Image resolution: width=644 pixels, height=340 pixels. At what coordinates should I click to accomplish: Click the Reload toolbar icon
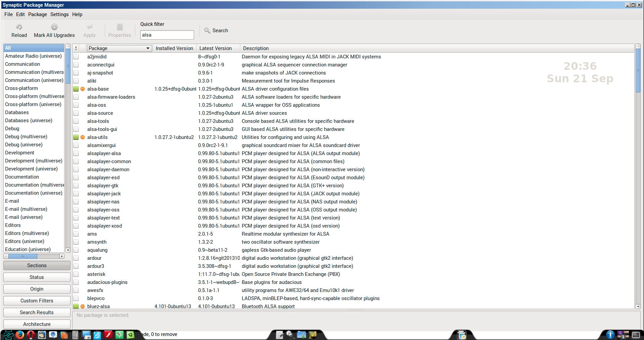tap(19, 27)
